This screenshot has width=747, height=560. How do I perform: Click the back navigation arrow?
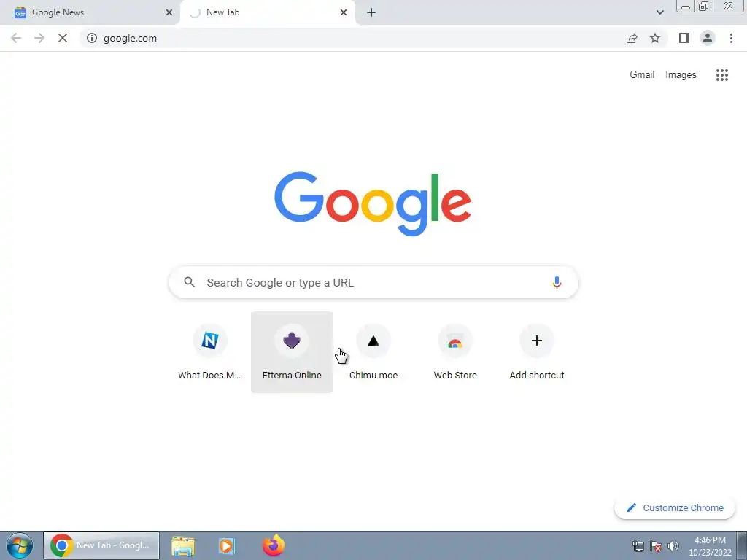(x=16, y=38)
